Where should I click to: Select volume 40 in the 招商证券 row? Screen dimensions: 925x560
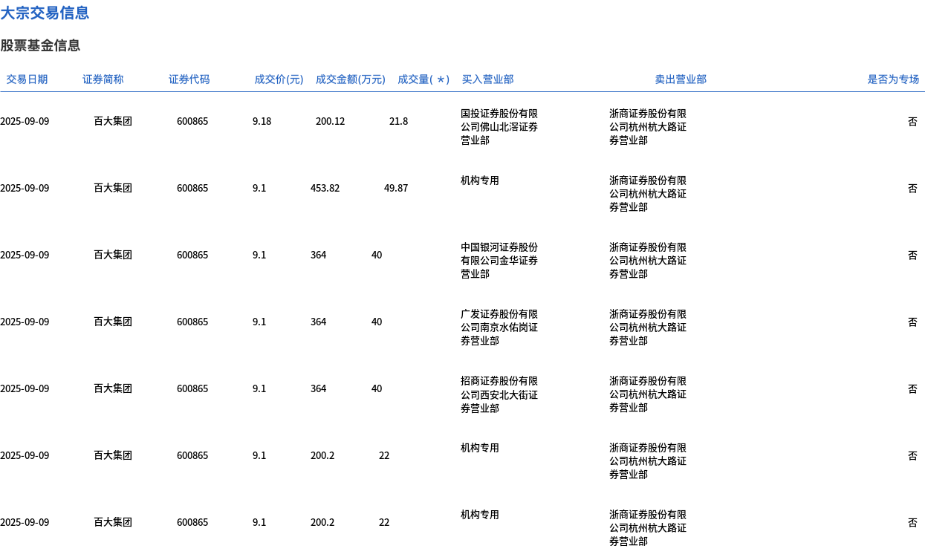point(377,388)
